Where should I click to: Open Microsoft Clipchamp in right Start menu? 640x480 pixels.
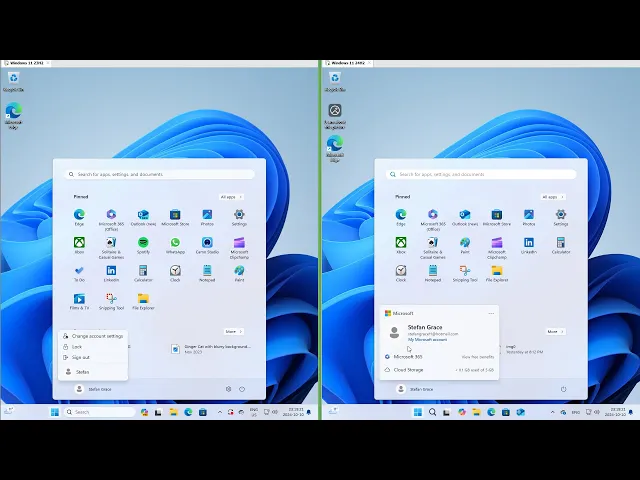497,248
